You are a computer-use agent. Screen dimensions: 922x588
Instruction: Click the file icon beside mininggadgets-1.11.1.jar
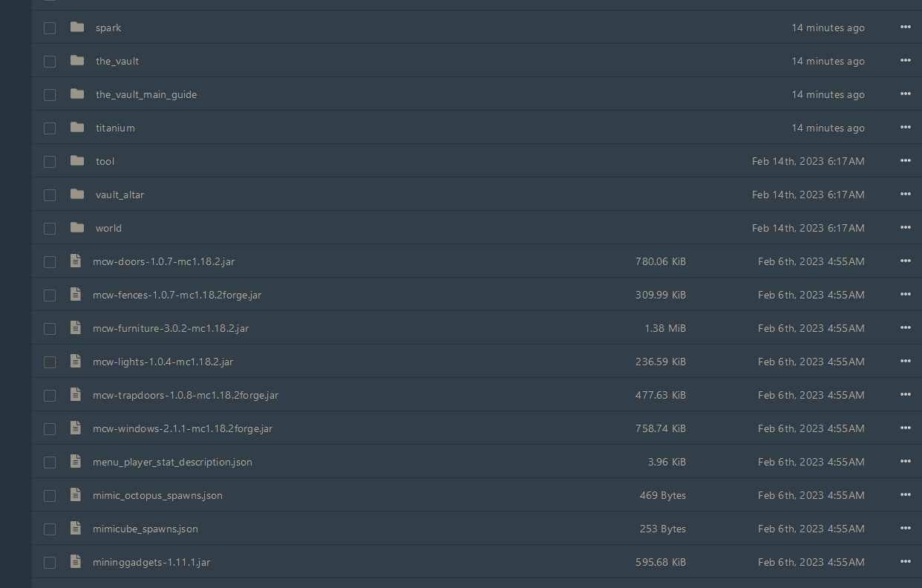[x=75, y=561]
